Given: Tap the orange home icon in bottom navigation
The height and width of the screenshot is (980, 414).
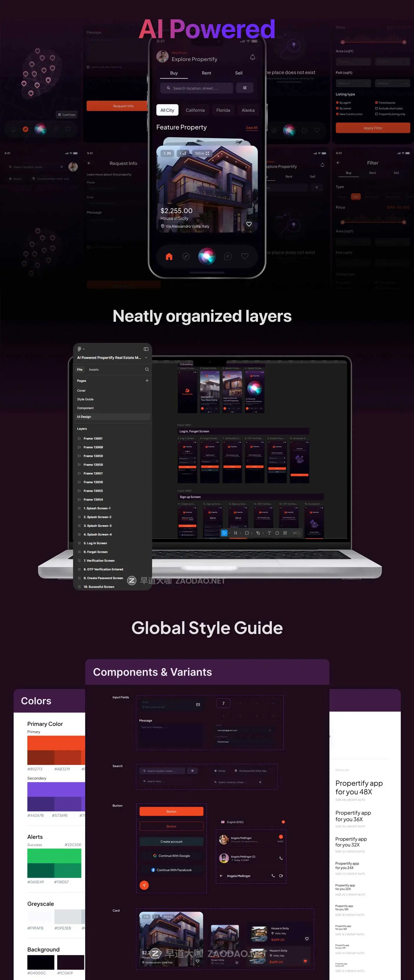Looking at the screenshot, I should click(169, 257).
